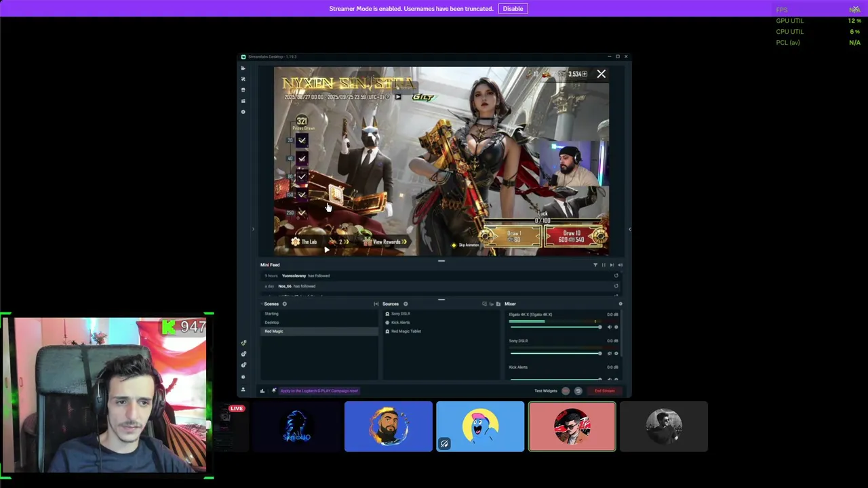The image size is (868, 488).
Task: Click Test Widgets in the footer
Action: (x=546, y=391)
